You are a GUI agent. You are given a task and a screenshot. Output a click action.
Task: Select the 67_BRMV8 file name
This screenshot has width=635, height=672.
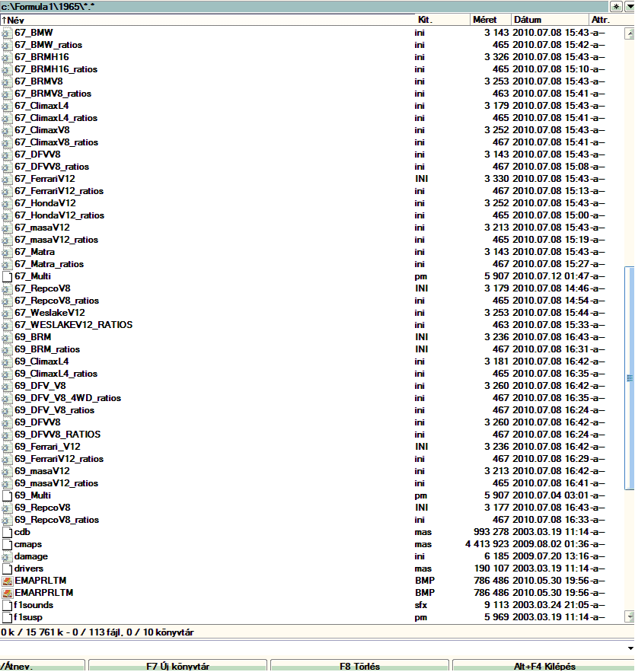coord(39,81)
